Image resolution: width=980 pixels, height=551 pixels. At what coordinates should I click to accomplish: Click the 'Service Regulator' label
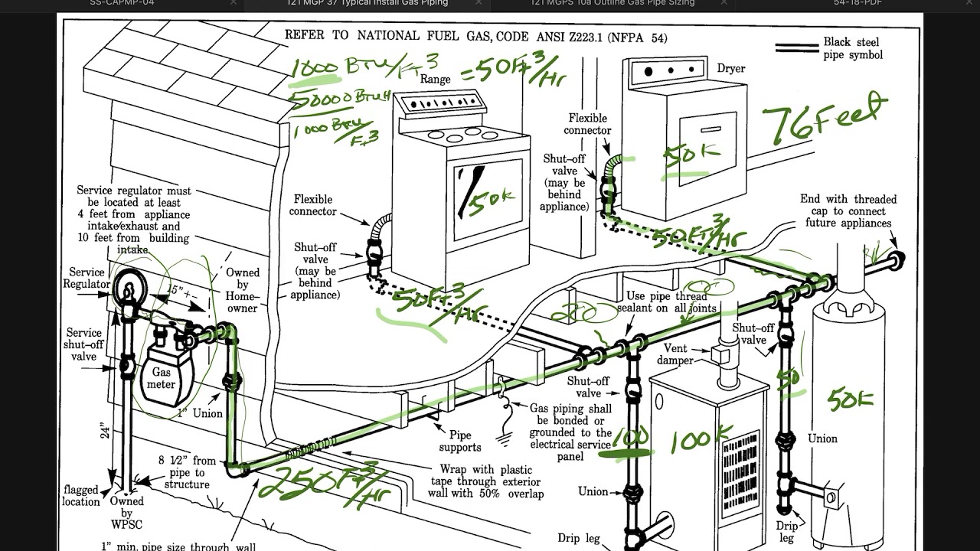[x=86, y=278]
